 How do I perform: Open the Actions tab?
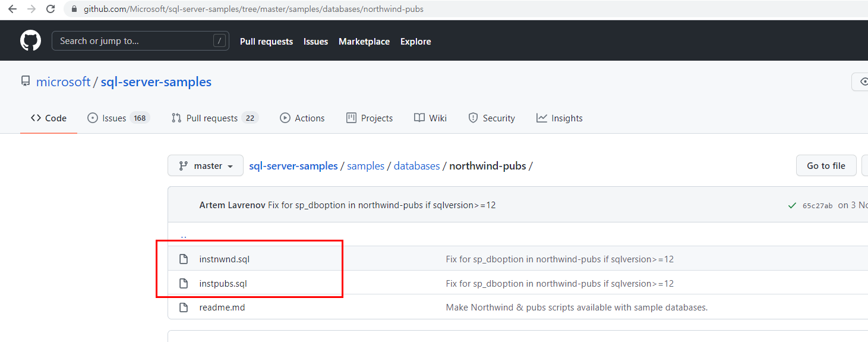pos(302,118)
